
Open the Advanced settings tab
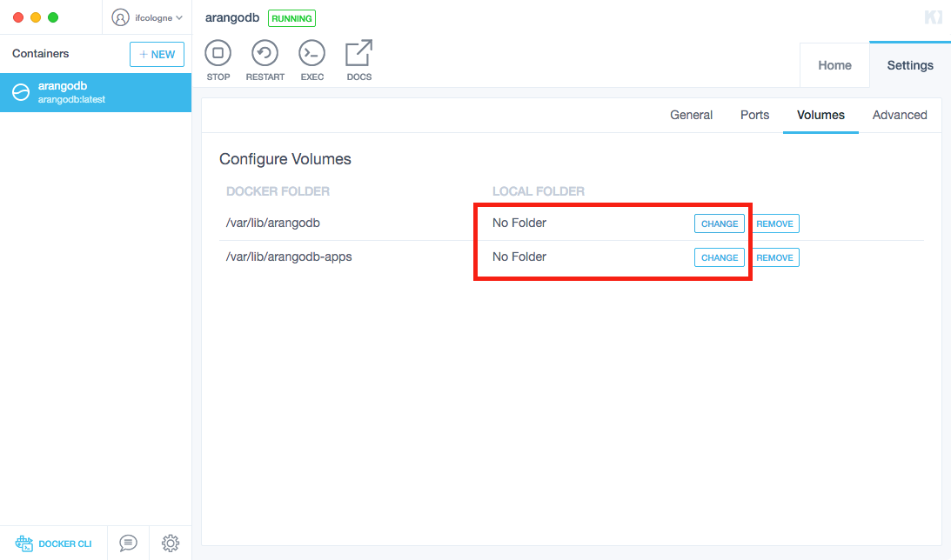tap(899, 115)
